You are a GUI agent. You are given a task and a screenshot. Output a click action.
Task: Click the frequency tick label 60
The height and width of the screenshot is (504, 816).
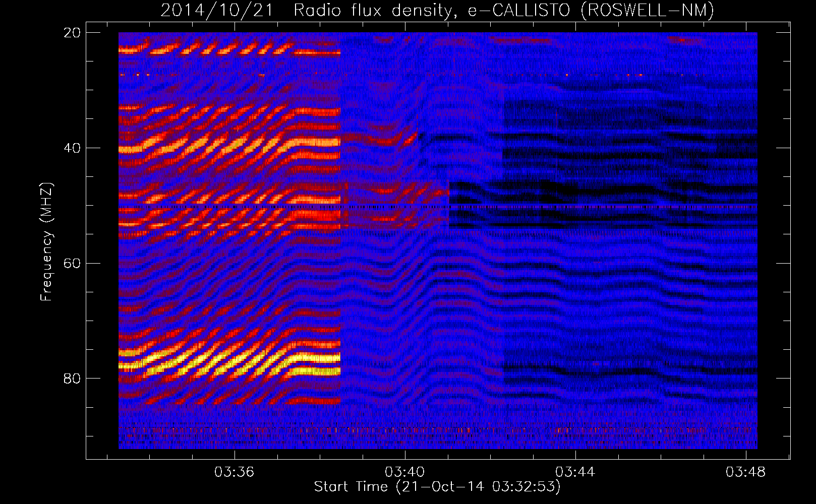click(72, 263)
